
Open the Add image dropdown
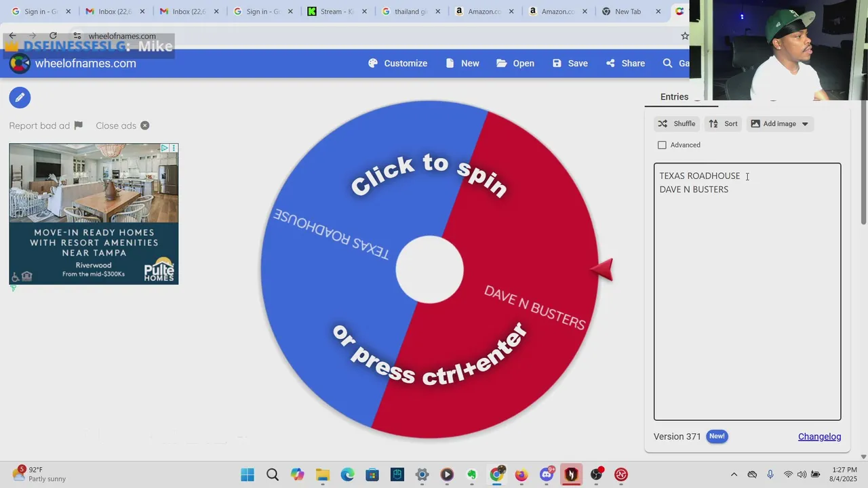point(780,123)
